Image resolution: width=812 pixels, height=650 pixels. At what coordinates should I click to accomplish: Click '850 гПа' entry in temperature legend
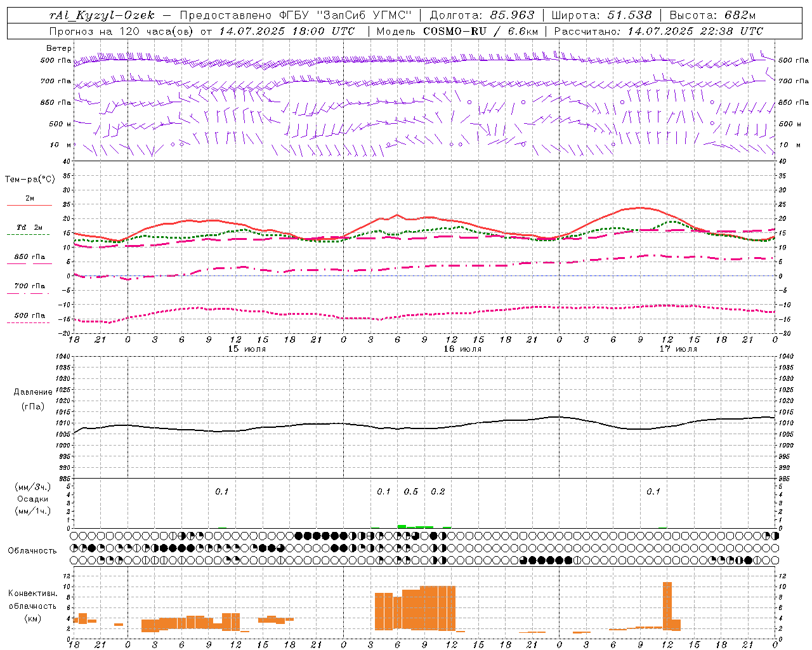click(x=30, y=257)
